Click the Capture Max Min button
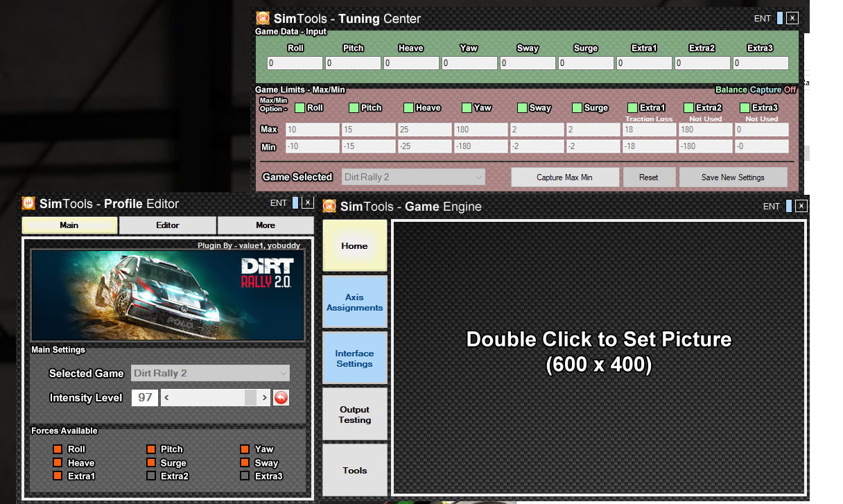The image size is (843, 504). pyautogui.click(x=565, y=177)
